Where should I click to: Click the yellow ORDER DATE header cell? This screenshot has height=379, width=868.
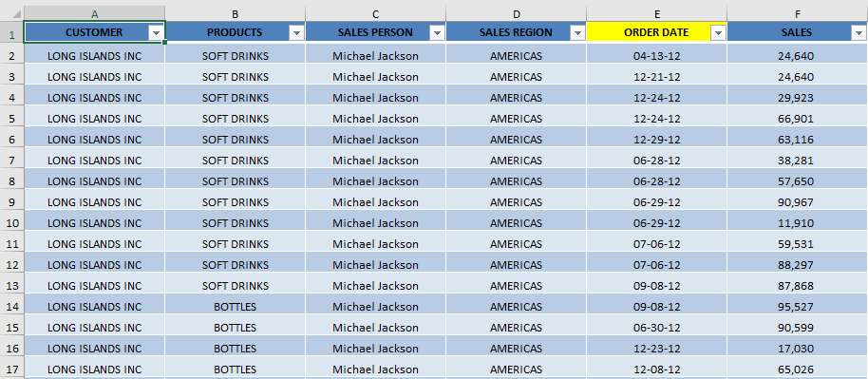[656, 32]
